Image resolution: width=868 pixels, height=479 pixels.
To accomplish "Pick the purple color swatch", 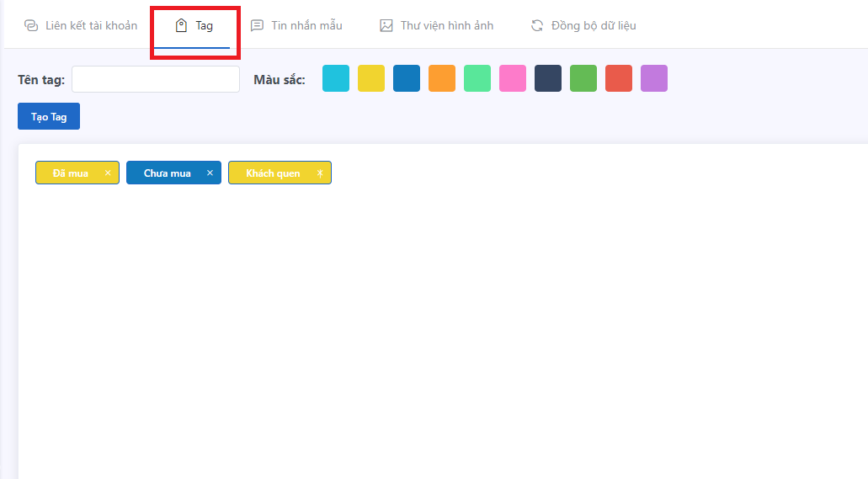I will pyautogui.click(x=654, y=78).
